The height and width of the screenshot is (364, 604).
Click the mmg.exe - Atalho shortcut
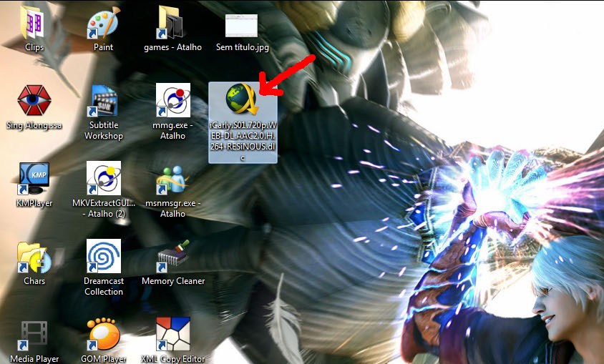click(173, 100)
